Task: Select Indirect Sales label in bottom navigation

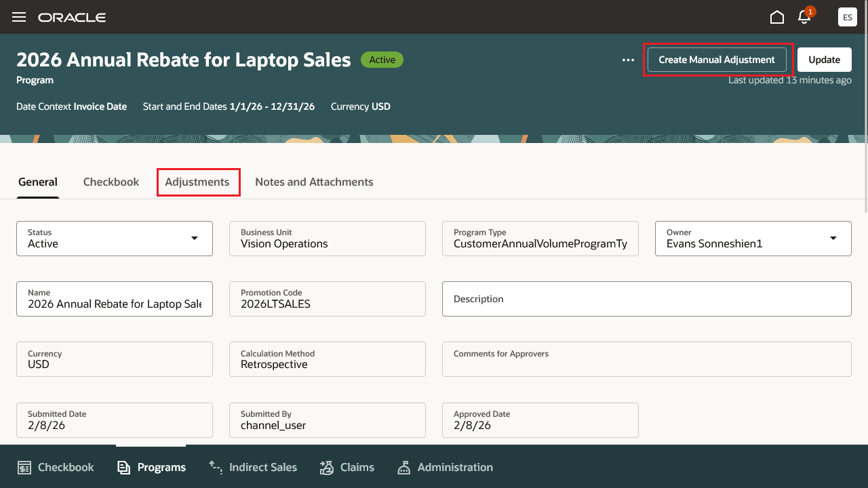Action: click(263, 467)
